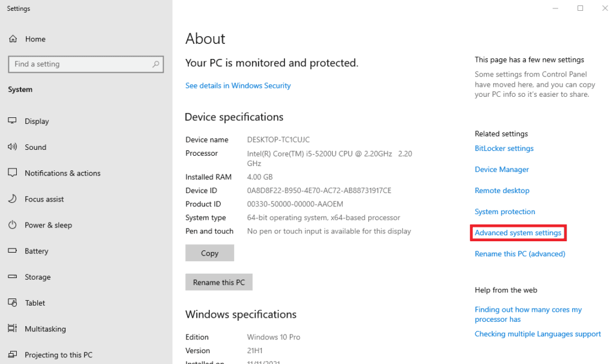This screenshot has height=364, width=616.
Task: Open Advanced system settings link
Action: [x=517, y=233]
